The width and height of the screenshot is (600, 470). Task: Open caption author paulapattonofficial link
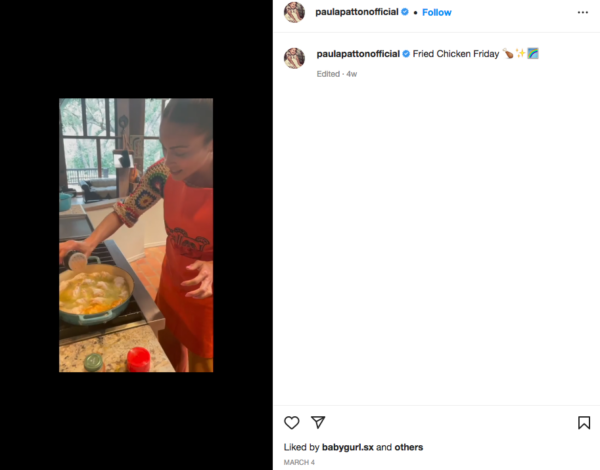tap(358, 54)
